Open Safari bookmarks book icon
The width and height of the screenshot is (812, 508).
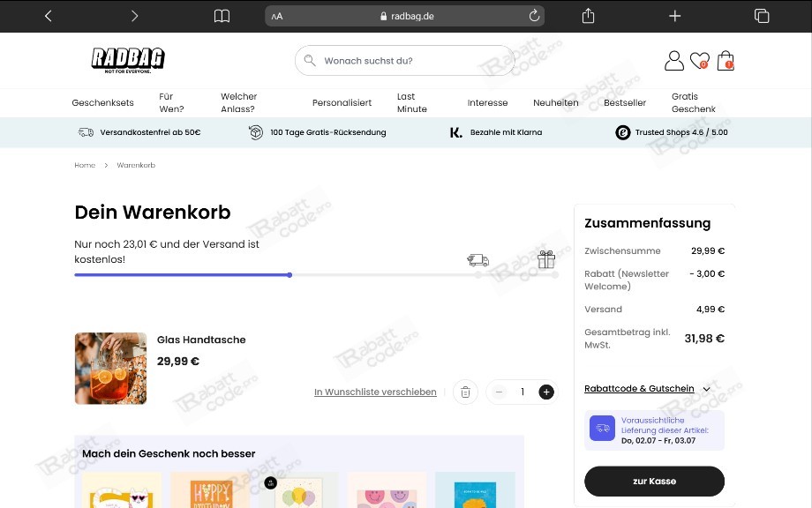coord(222,16)
